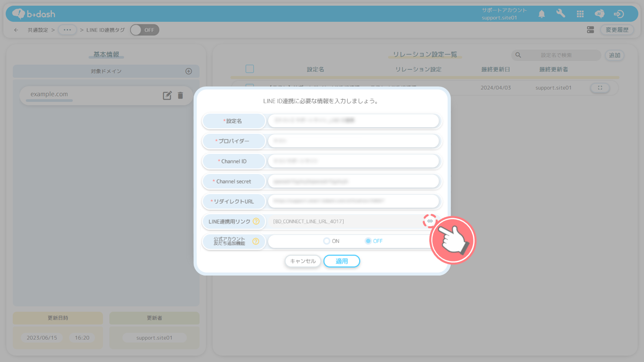Image resolution: width=644 pixels, height=362 pixels.
Task: Go back using the breadcrumb arrow
Action: (16, 30)
